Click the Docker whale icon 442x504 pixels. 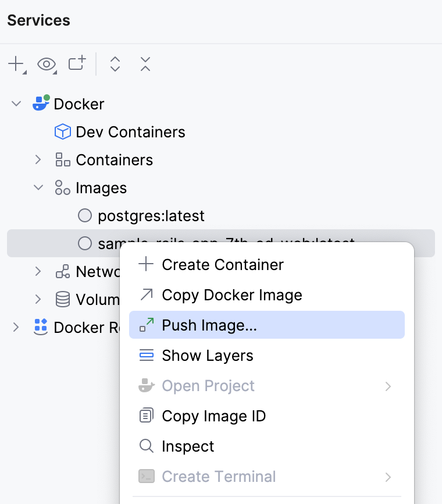(40, 103)
